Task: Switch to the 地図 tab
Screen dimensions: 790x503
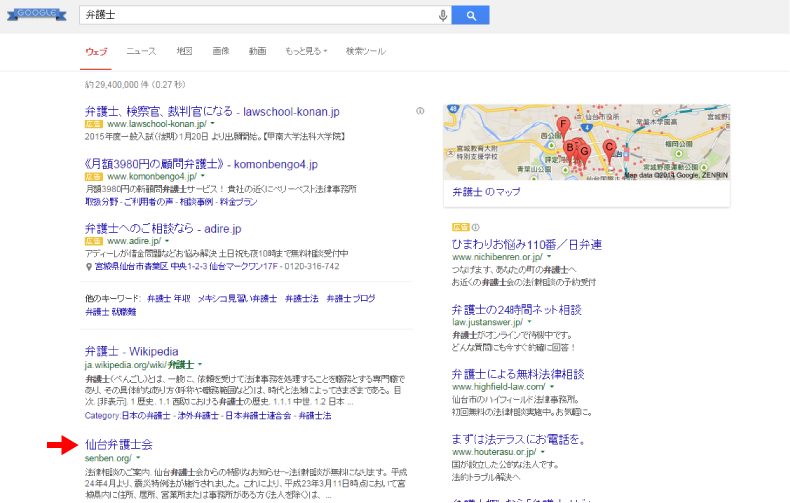Action: pos(184,51)
